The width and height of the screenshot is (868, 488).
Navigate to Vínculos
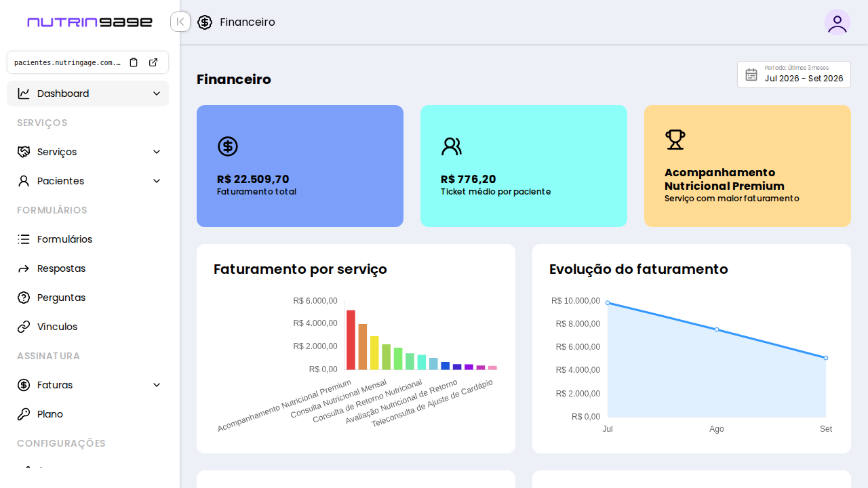pos(88,327)
